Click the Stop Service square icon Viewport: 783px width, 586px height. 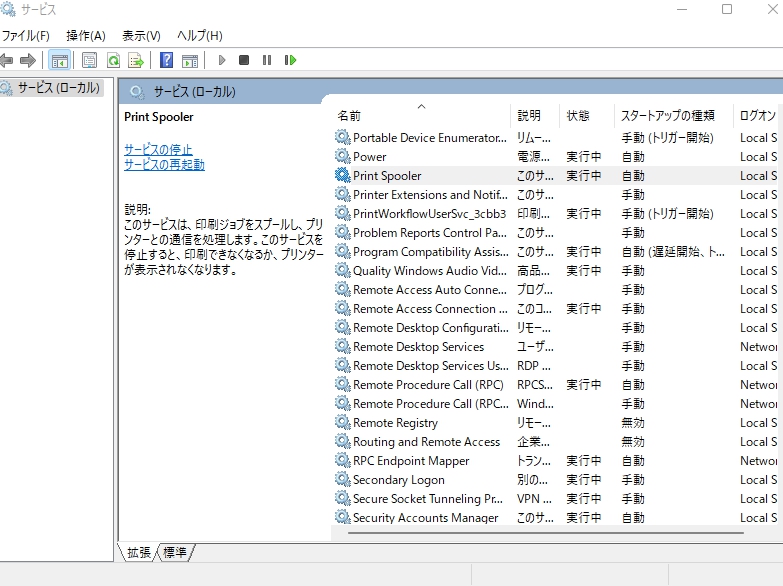(x=244, y=60)
